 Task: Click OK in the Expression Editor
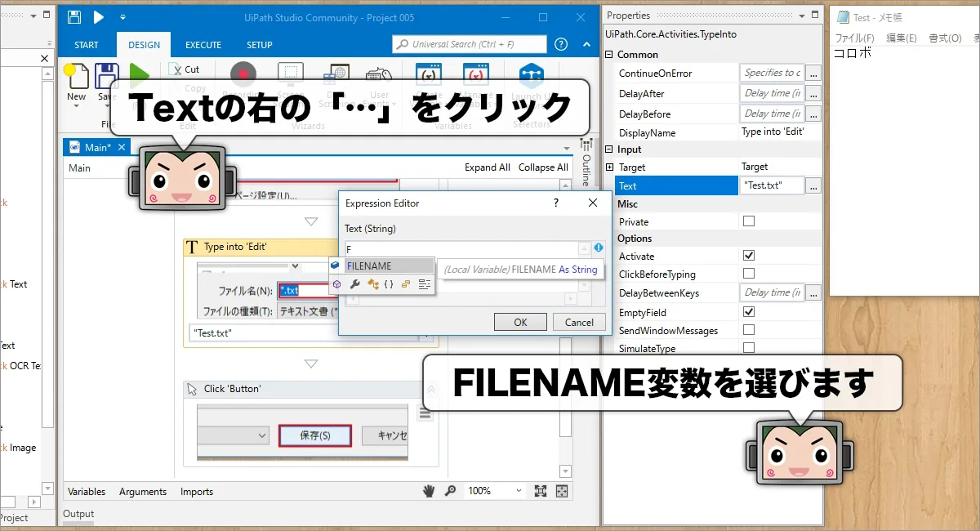pyautogui.click(x=520, y=322)
